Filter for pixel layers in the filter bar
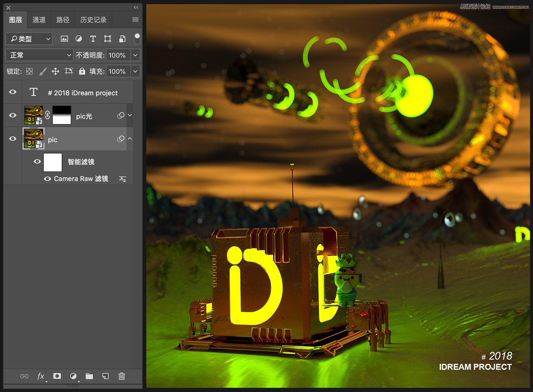Image resolution: width=533 pixels, height=392 pixels. [64, 38]
